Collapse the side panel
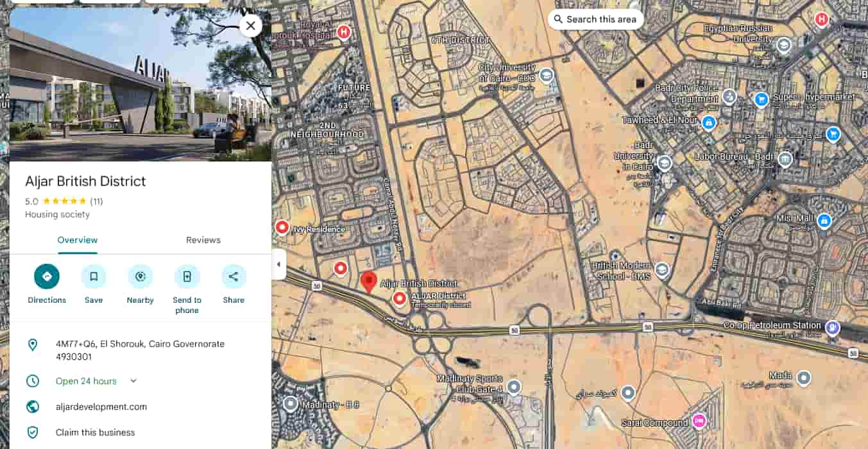This screenshot has width=868, height=449. coord(278,264)
